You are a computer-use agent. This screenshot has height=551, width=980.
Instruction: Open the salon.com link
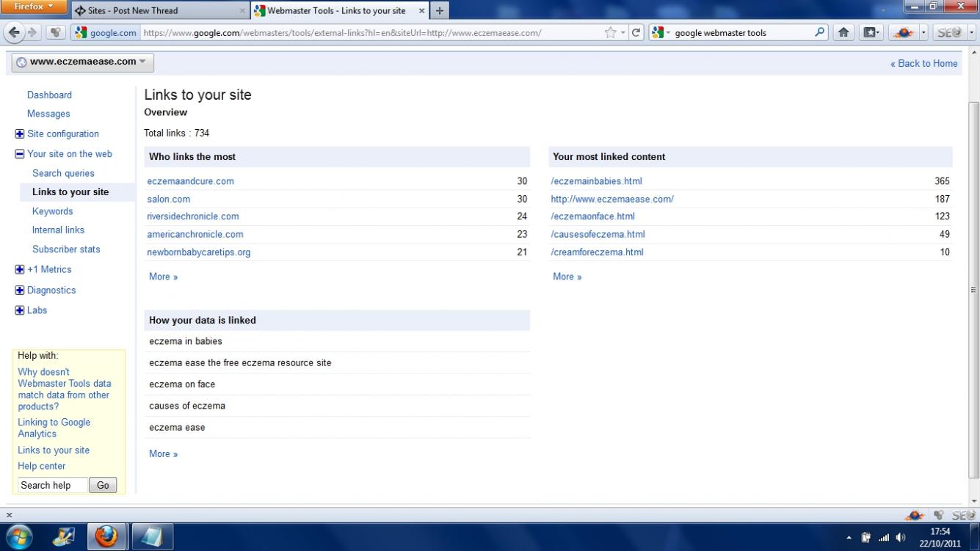click(169, 199)
